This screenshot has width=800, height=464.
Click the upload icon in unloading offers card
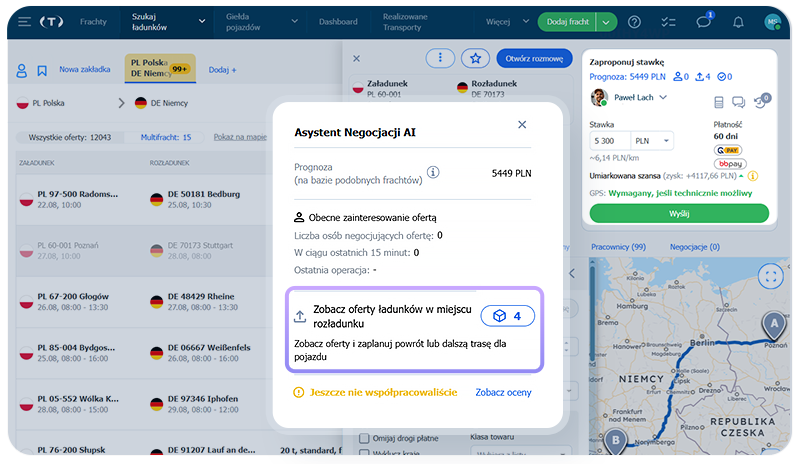300,316
